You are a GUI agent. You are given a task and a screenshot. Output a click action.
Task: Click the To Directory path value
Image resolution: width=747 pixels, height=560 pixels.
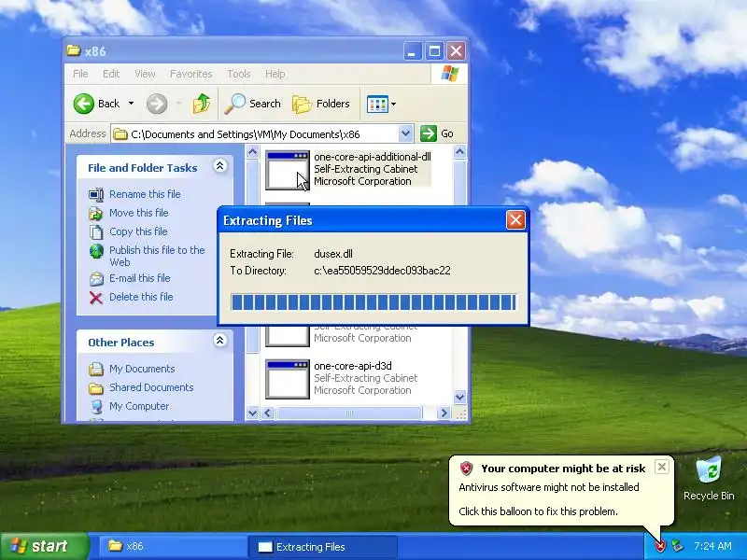382,271
